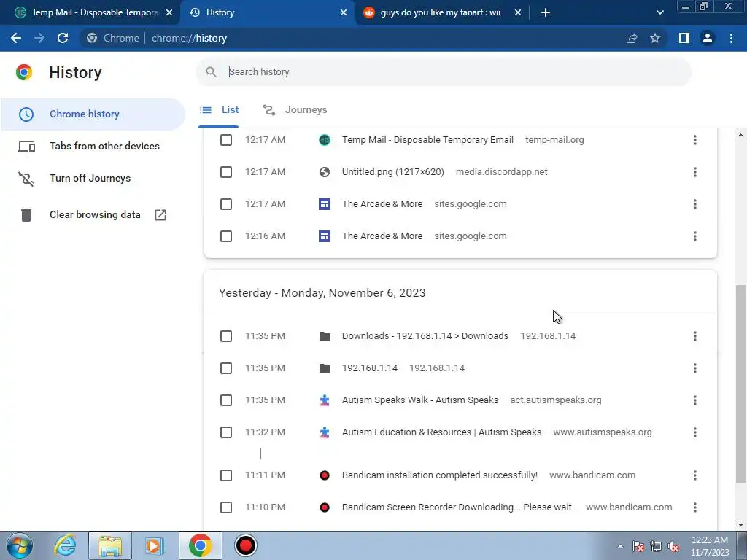Bookmark this tab with the star icon
Viewport: 747px width, 560px height.
tap(655, 38)
